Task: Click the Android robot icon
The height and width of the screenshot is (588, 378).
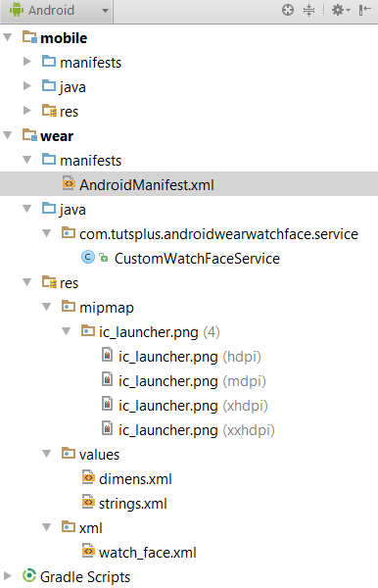Action: [x=17, y=10]
